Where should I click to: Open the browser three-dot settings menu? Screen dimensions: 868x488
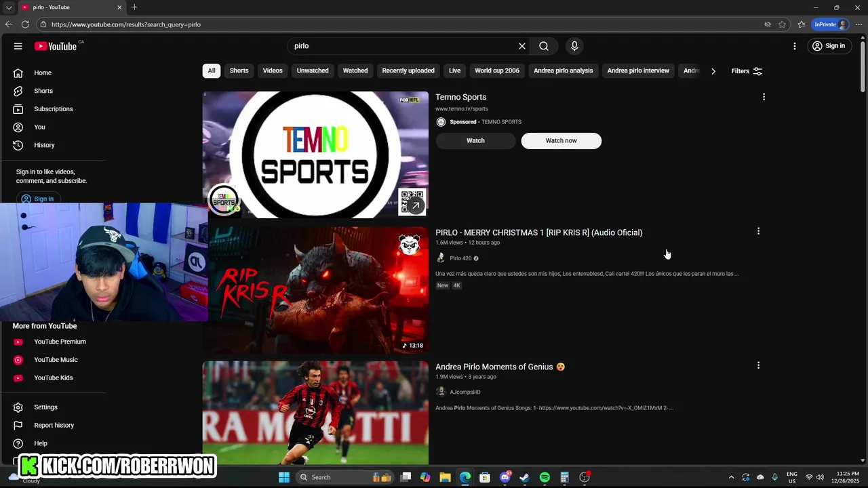[859, 24]
